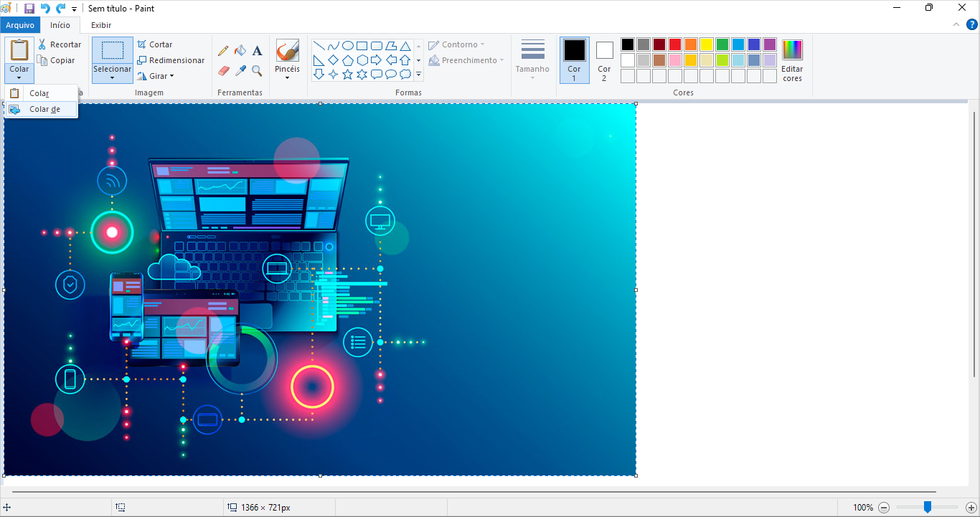Switch to the Exibir tab
The image size is (980, 517).
101,25
